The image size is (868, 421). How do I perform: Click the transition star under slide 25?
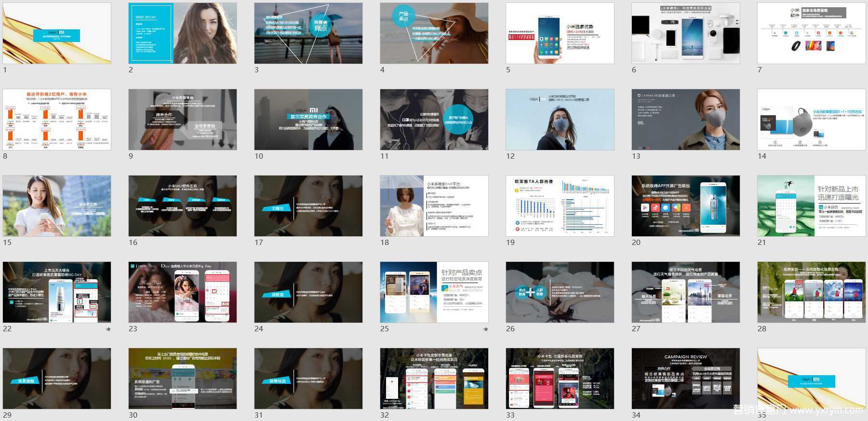coord(486,329)
